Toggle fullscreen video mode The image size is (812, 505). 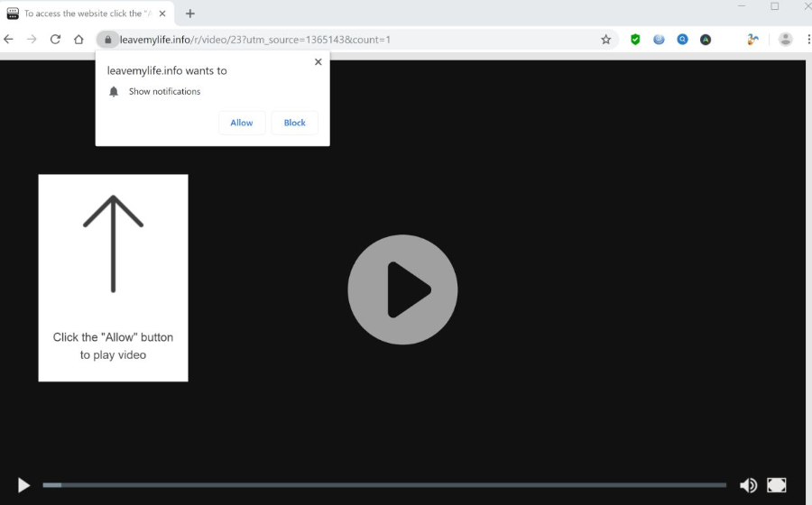pos(777,485)
